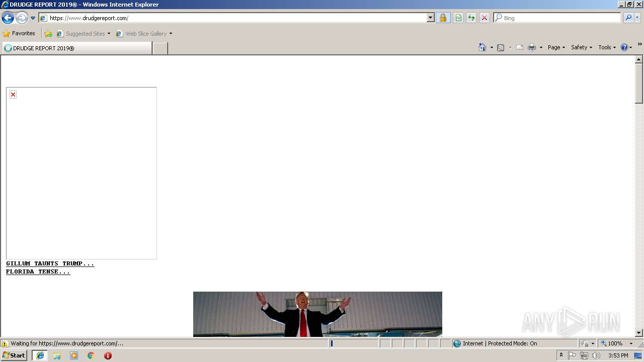This screenshot has width=644, height=362.
Task: Open FLORIDA TENSE headline link
Action: tap(38, 271)
